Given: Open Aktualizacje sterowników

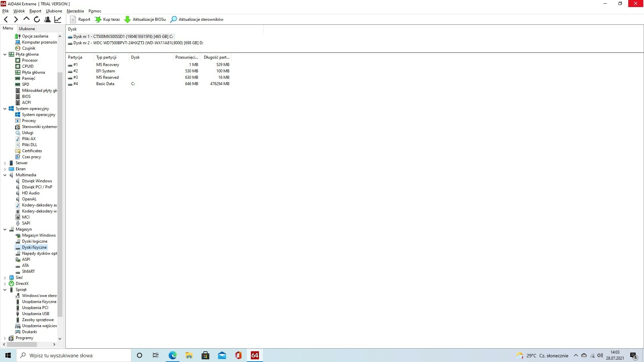Looking at the screenshot, I should pos(197,19).
